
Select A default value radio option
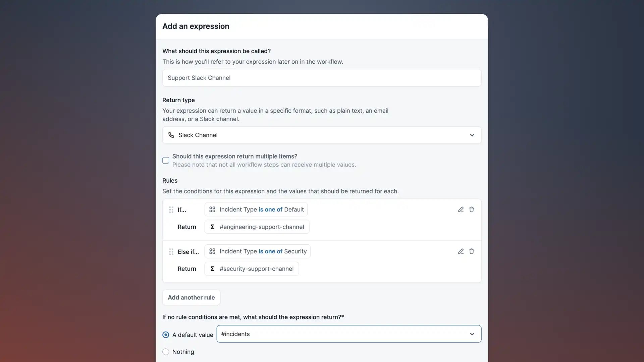166,335
